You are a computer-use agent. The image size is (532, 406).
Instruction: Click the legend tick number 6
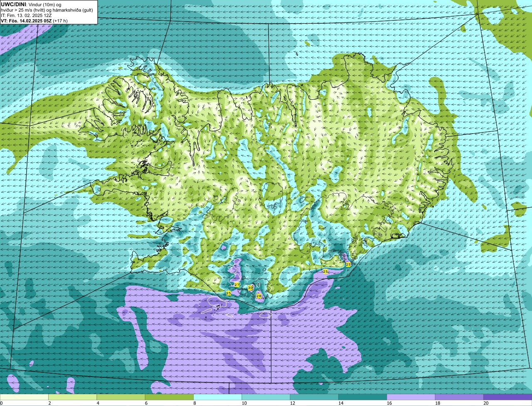(146, 403)
